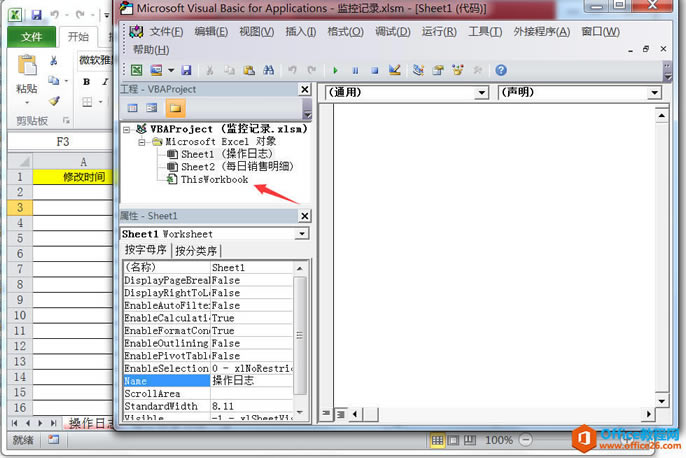Click View Microsoft Excel icon in VBA toolbar
Screen dimensions: 686x458
137,70
